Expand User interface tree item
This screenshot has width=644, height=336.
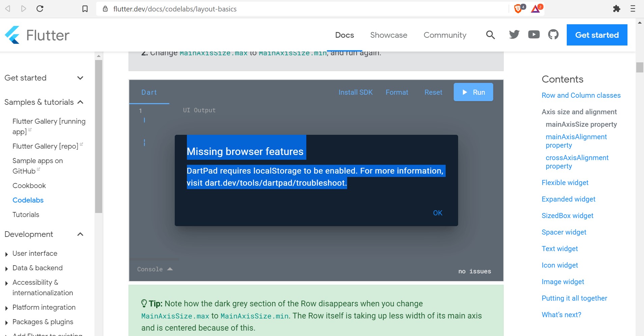pos(6,254)
